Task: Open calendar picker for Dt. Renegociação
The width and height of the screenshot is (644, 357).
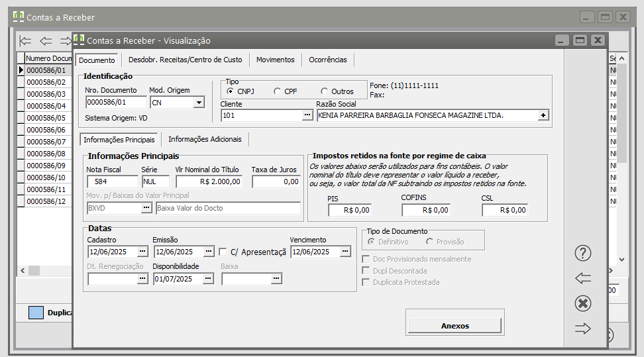Action: click(x=142, y=279)
